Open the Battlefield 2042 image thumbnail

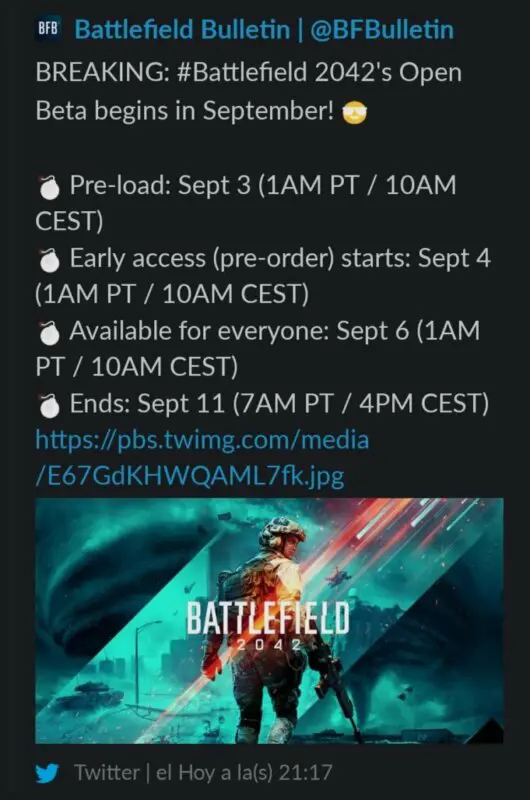269,620
